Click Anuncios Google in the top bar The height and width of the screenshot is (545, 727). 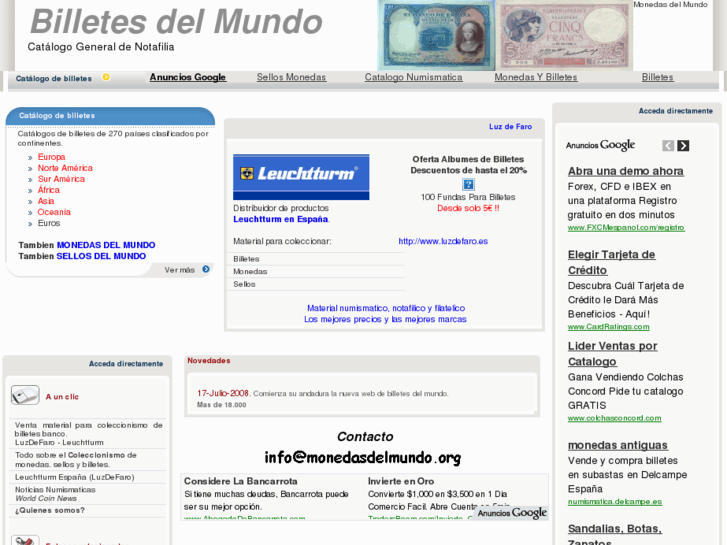pyautogui.click(x=187, y=77)
